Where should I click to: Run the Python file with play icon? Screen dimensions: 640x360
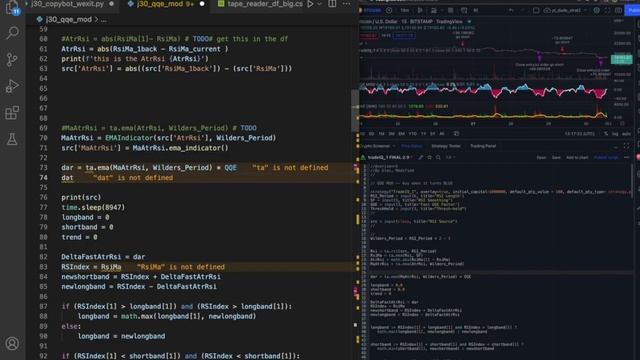click(x=310, y=4)
